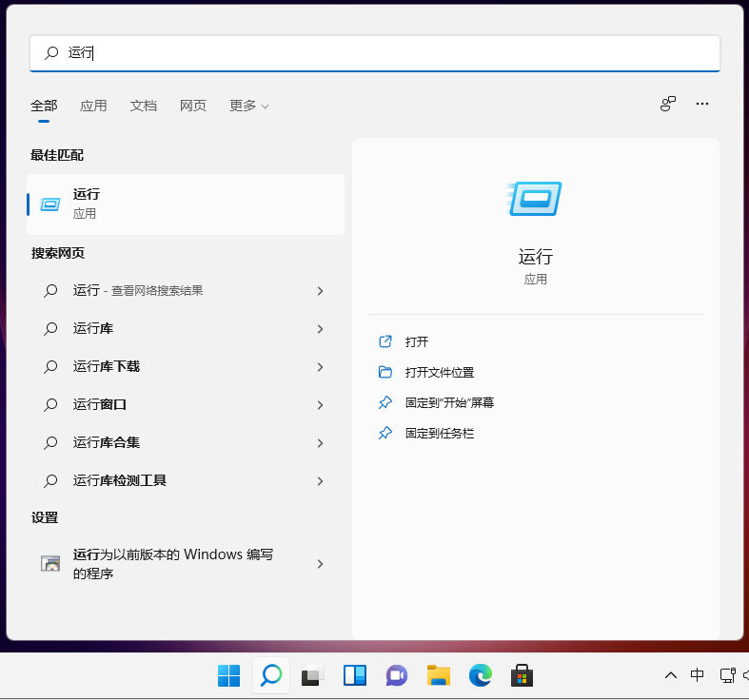
Task: Open the three-dot more options menu
Action: click(x=702, y=105)
